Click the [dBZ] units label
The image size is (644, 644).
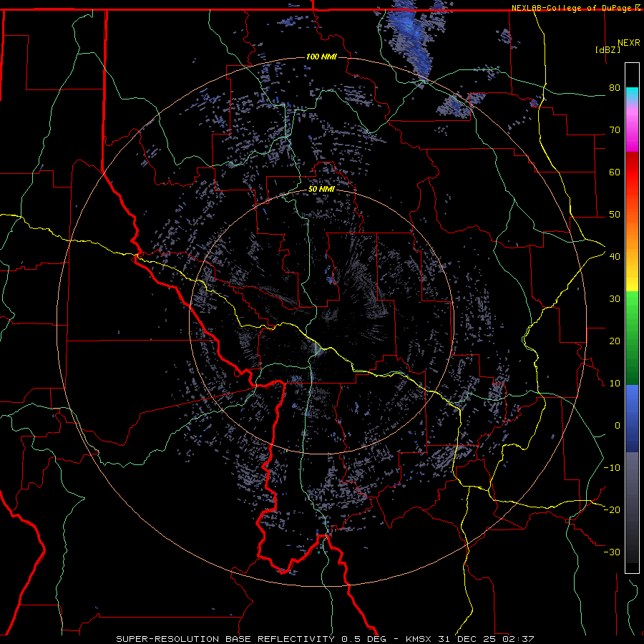(x=608, y=49)
